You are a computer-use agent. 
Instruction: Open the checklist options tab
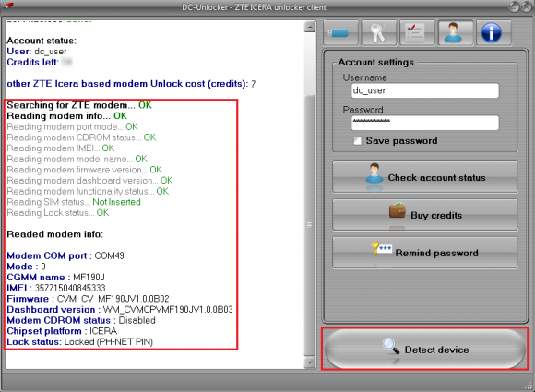(x=417, y=33)
